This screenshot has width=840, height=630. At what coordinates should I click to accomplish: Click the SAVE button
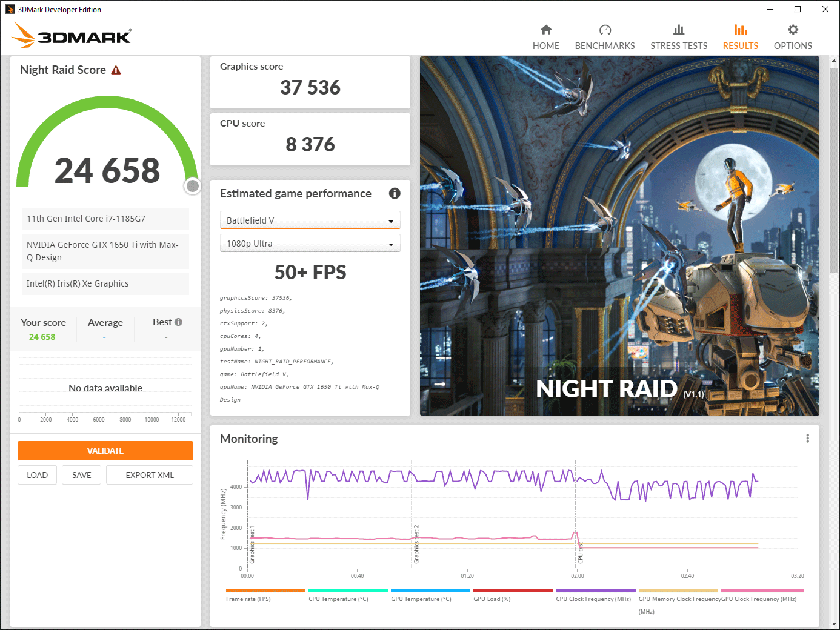pos(82,475)
